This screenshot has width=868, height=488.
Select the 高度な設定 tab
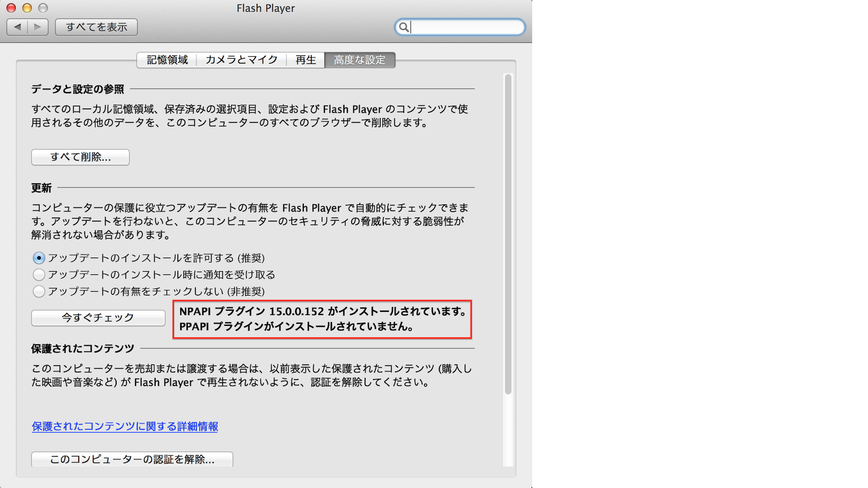pos(360,60)
